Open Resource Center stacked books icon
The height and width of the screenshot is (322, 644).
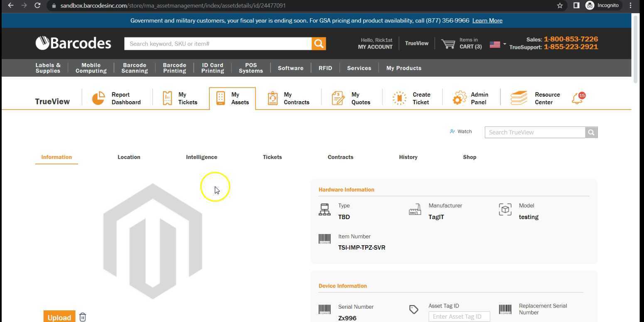click(519, 98)
